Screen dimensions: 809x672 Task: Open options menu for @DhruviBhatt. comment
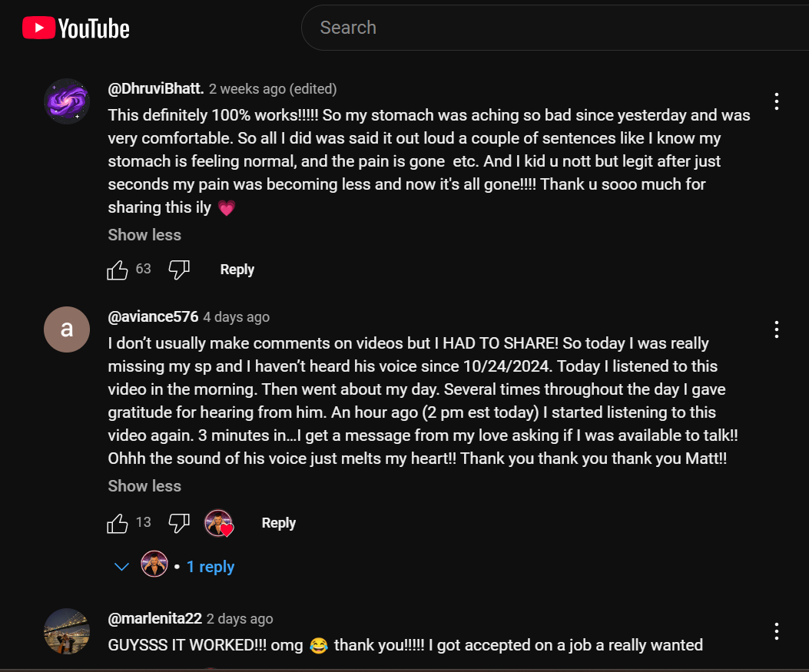(x=777, y=101)
